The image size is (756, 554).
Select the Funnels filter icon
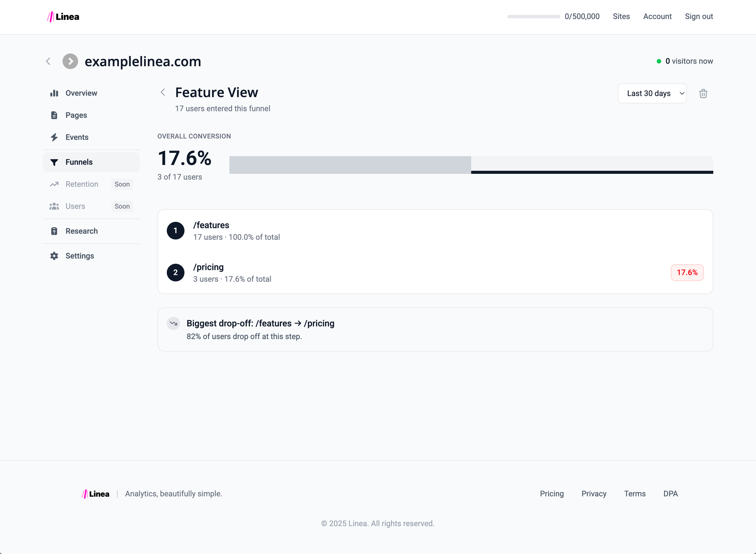(54, 162)
